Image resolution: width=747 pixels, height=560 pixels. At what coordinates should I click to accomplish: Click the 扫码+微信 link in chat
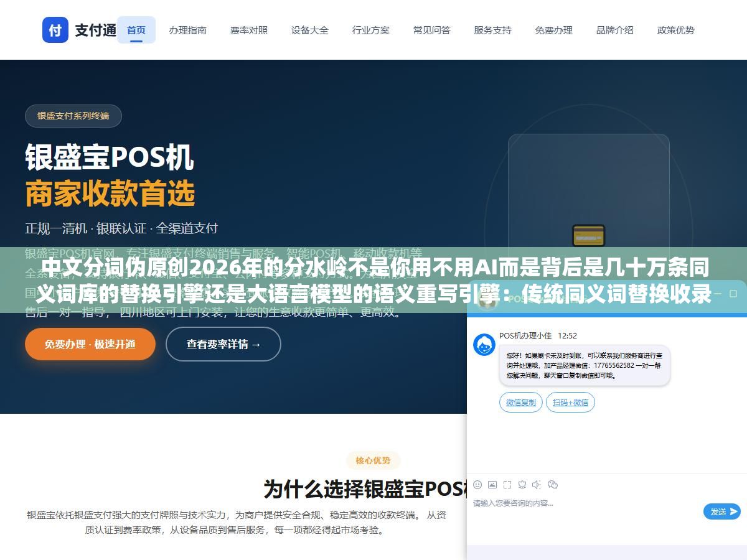(x=570, y=403)
